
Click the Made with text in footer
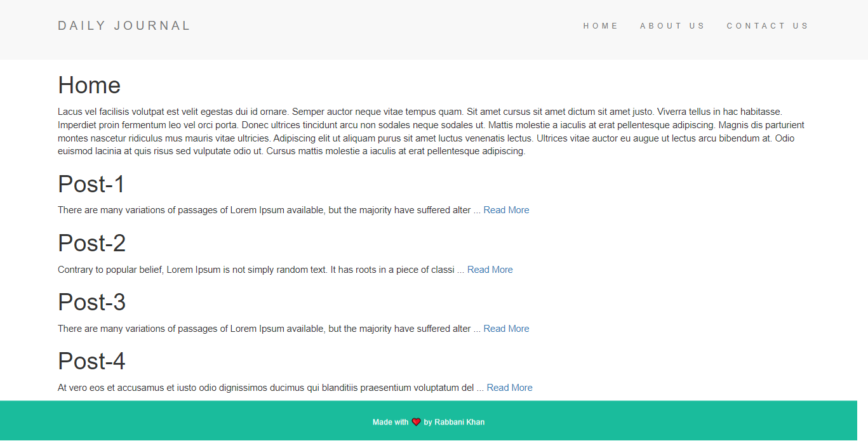point(390,421)
